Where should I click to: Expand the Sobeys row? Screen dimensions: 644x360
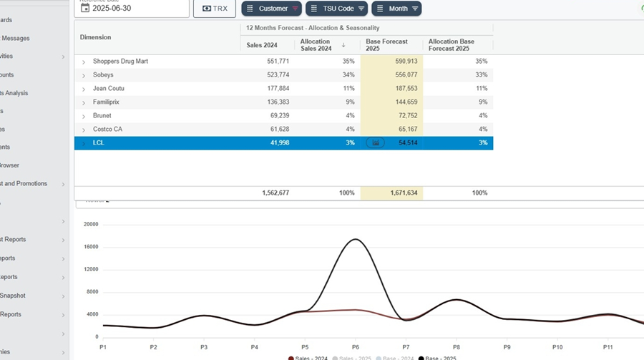pyautogui.click(x=84, y=75)
